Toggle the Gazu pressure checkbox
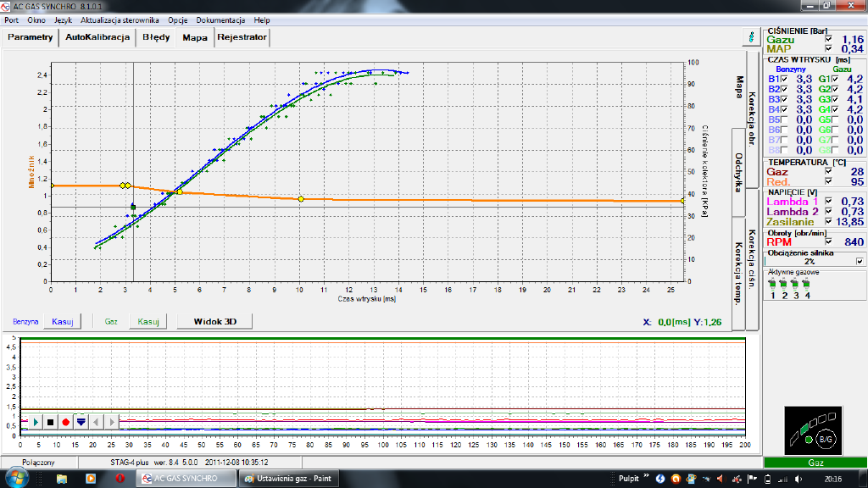This screenshot has width=868, height=488. click(x=828, y=39)
